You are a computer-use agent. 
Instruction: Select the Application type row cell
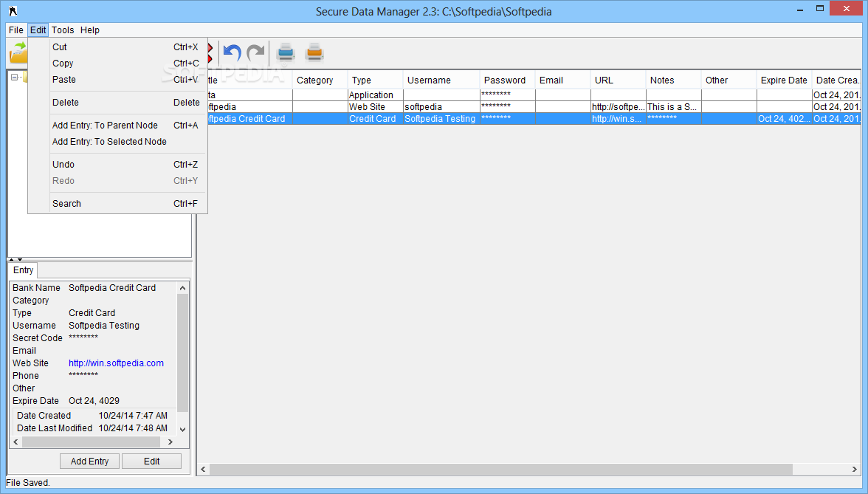[x=375, y=95]
